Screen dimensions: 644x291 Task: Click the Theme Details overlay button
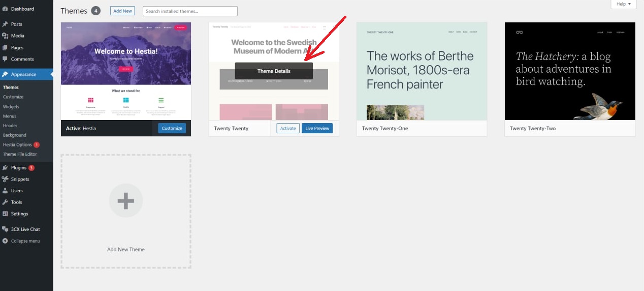274,71
